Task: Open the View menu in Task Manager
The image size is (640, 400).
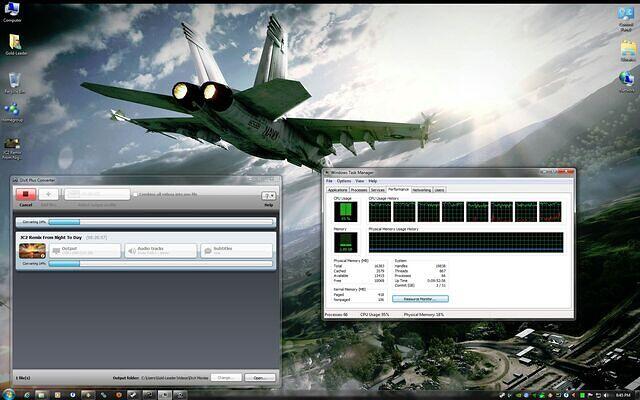Action: coord(359,181)
